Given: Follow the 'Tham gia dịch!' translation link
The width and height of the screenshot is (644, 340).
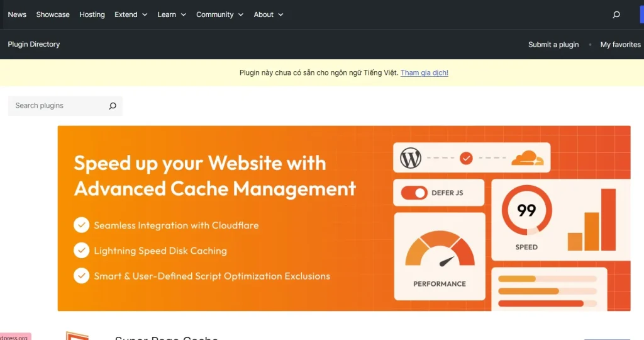Looking at the screenshot, I should coord(425,73).
